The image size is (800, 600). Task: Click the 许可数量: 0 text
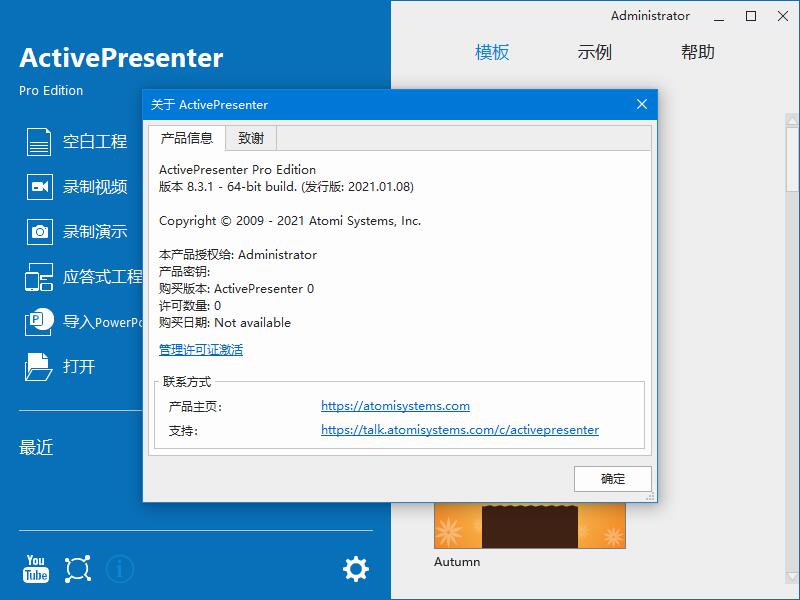[x=190, y=306]
